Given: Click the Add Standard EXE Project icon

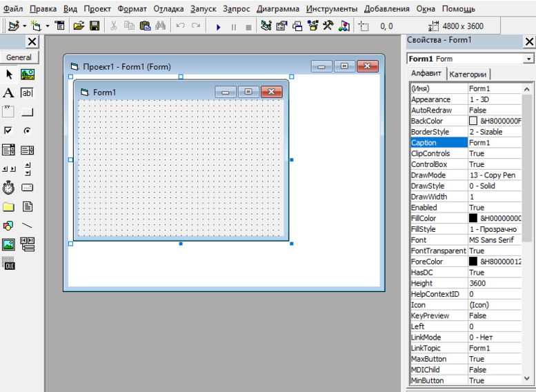Looking at the screenshot, I should pyautogui.click(x=14, y=26).
